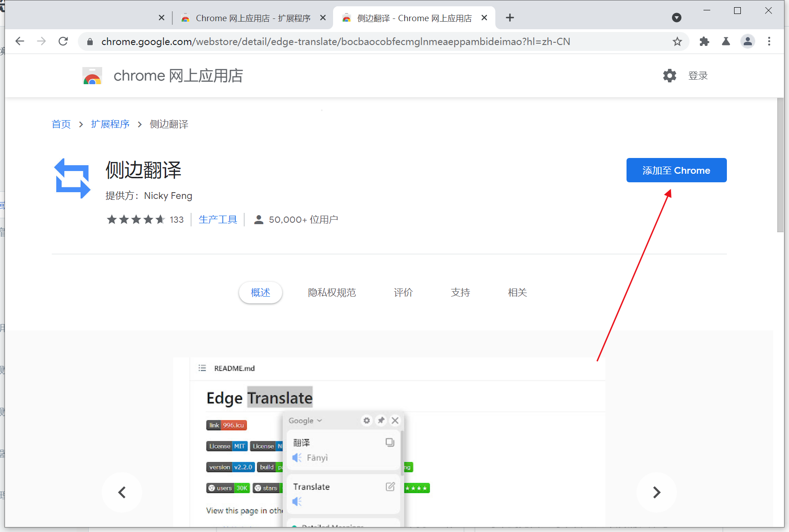789x532 pixels.
Task: Show previous screenshot with left chevron
Action: 122,492
